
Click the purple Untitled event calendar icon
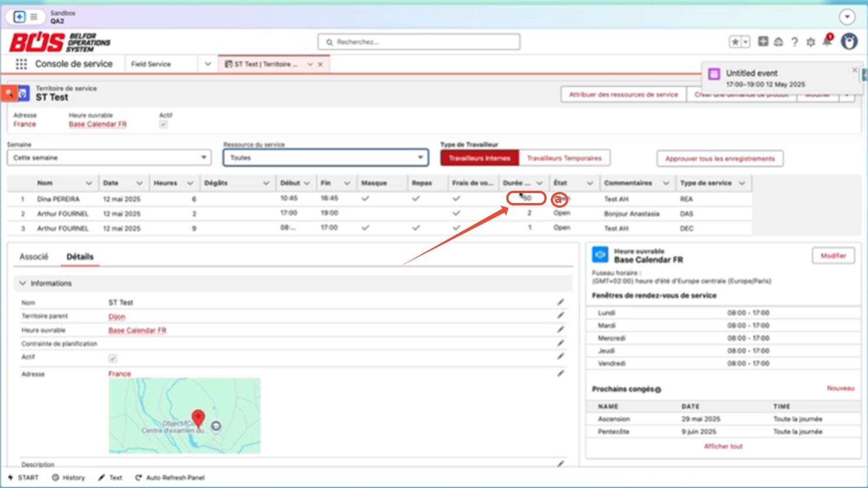(713, 74)
